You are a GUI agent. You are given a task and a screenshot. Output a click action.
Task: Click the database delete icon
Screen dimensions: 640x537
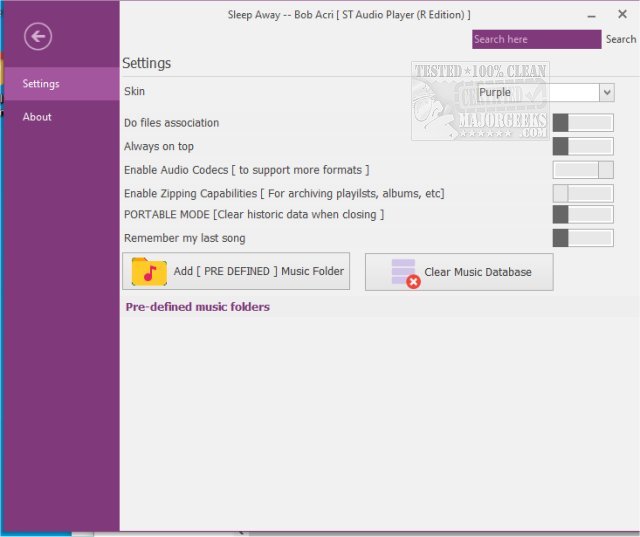click(x=405, y=273)
